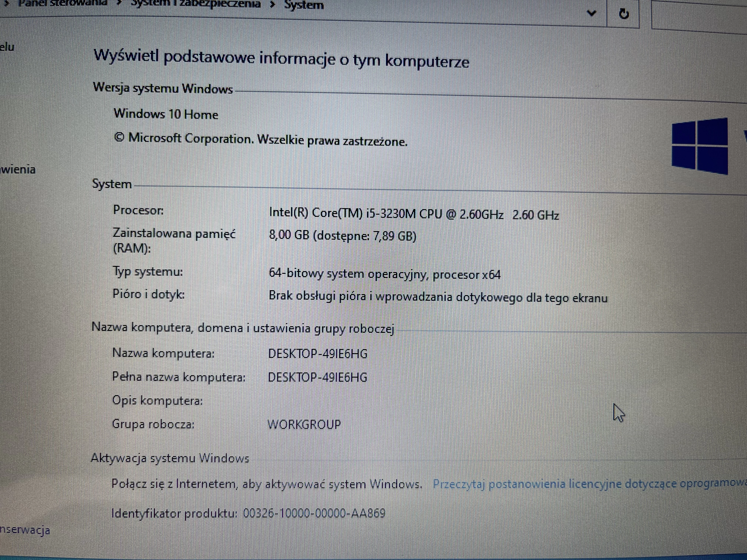Click the refresh icon in address bar
The width and height of the screenshot is (747, 560).
tap(624, 14)
